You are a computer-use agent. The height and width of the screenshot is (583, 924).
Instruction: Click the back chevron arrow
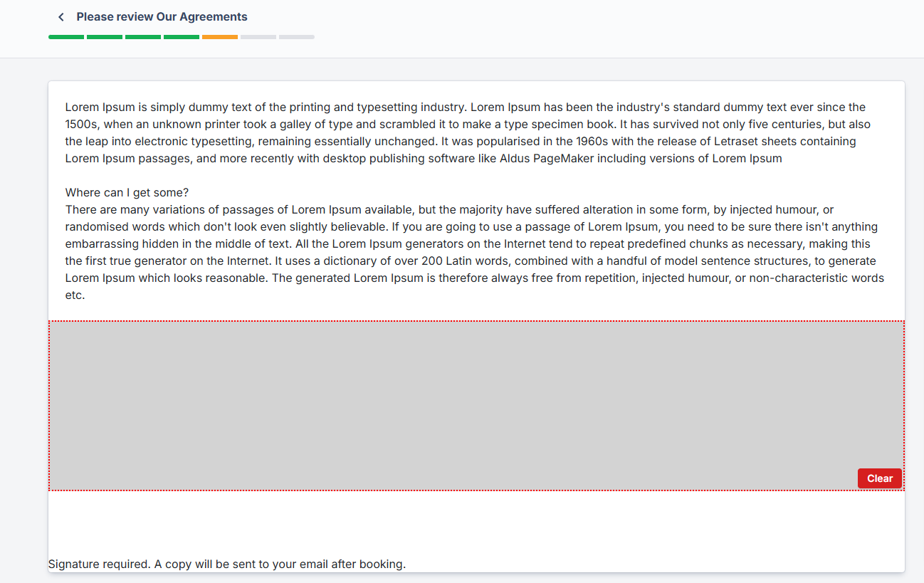(x=61, y=17)
